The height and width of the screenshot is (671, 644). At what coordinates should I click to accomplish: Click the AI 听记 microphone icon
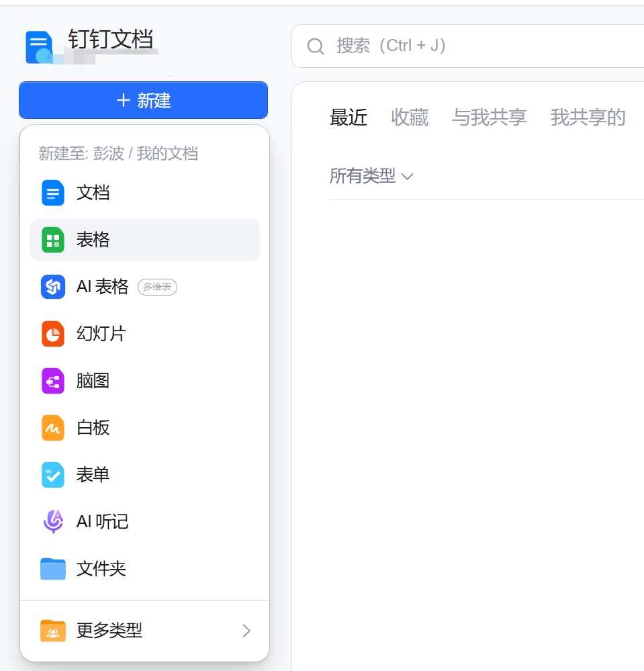(x=53, y=522)
